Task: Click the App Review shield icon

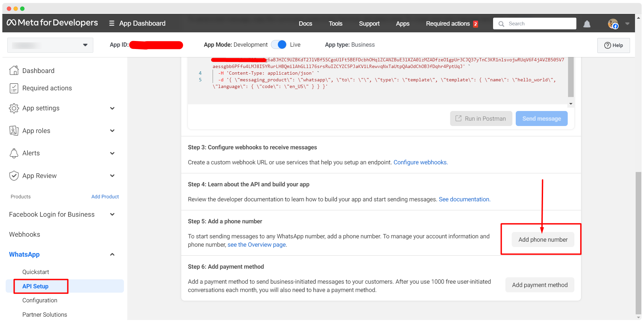Action: (x=14, y=176)
